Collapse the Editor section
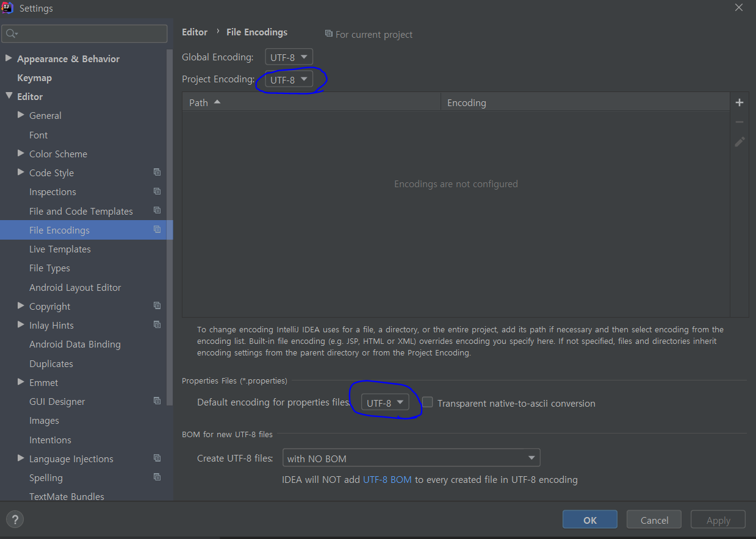Image resolution: width=756 pixels, height=539 pixels. tap(9, 96)
